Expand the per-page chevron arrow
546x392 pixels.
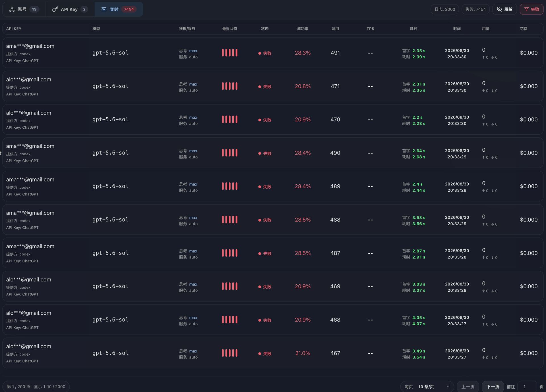[x=448, y=387]
